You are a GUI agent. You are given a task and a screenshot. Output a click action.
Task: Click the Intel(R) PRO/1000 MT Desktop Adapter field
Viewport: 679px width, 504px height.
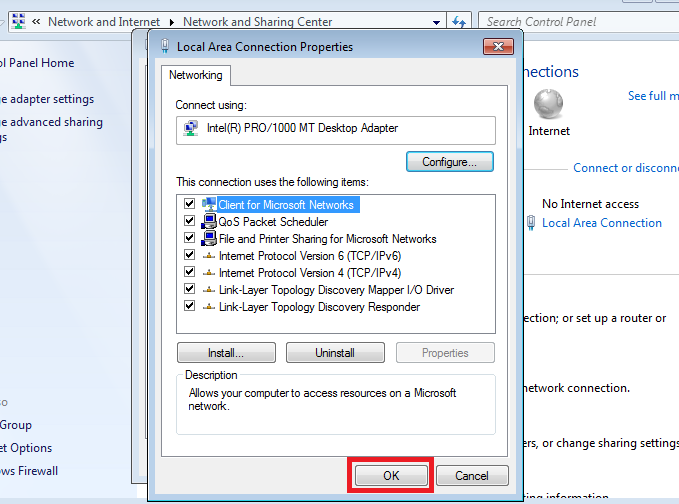[336, 130]
